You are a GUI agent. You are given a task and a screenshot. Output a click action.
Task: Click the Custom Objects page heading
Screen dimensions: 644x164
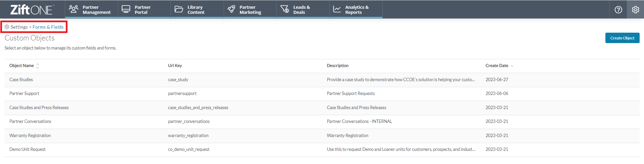click(30, 38)
